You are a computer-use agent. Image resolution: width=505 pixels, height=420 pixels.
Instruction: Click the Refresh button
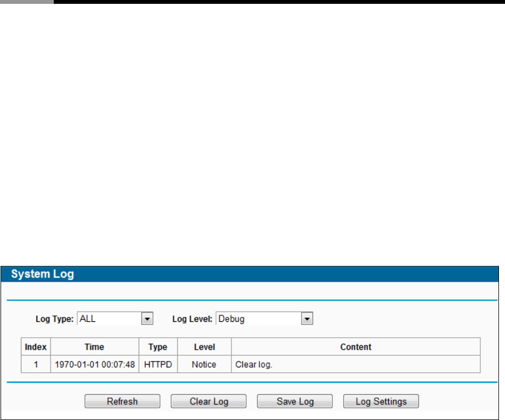122,401
